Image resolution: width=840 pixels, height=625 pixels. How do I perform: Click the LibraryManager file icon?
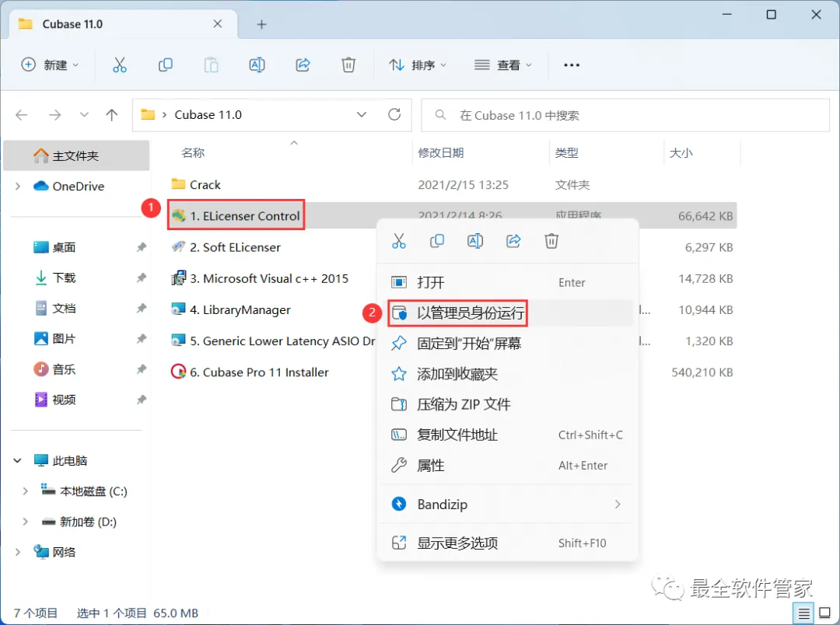(178, 309)
